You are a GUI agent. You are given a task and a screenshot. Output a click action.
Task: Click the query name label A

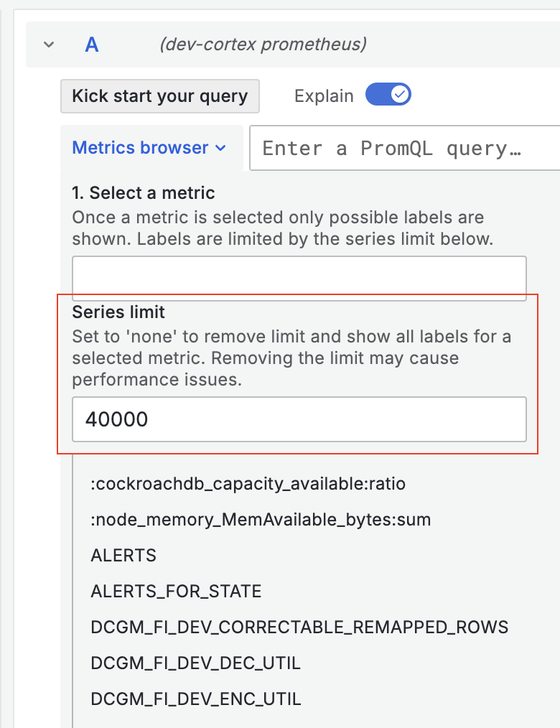point(91,44)
